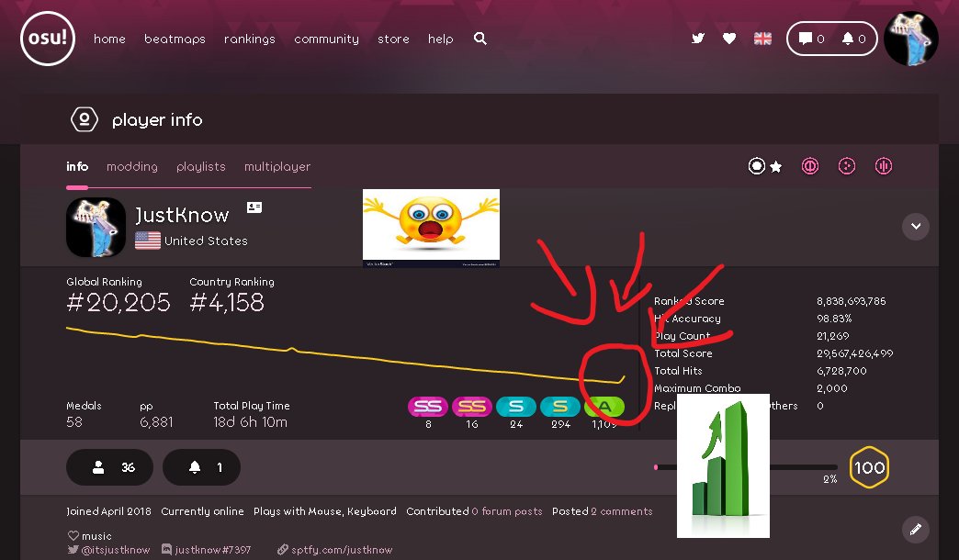Open the UK flag language selector

762,39
